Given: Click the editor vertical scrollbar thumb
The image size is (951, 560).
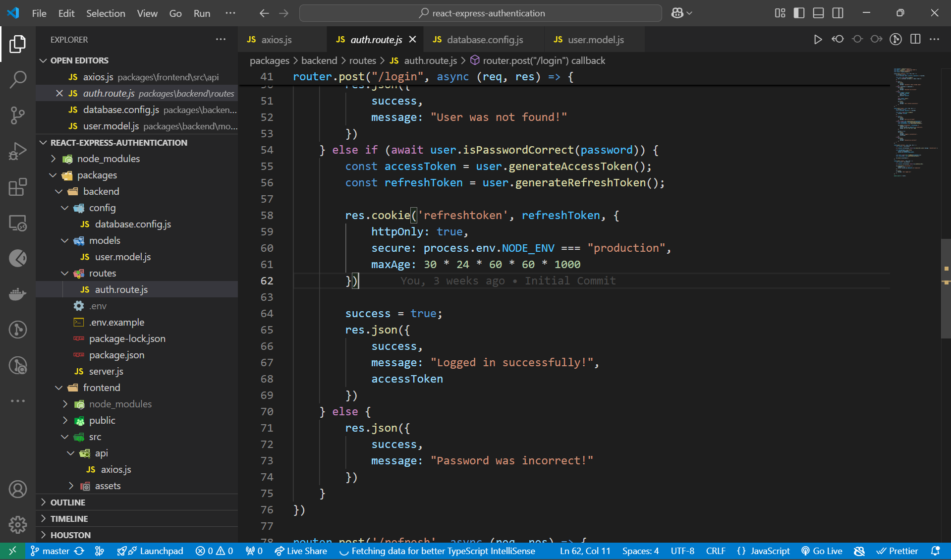Looking at the screenshot, I should [946, 288].
